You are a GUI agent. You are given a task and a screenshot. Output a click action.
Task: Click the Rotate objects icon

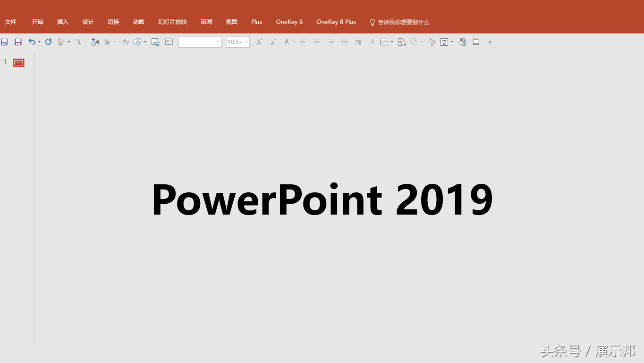77,42
